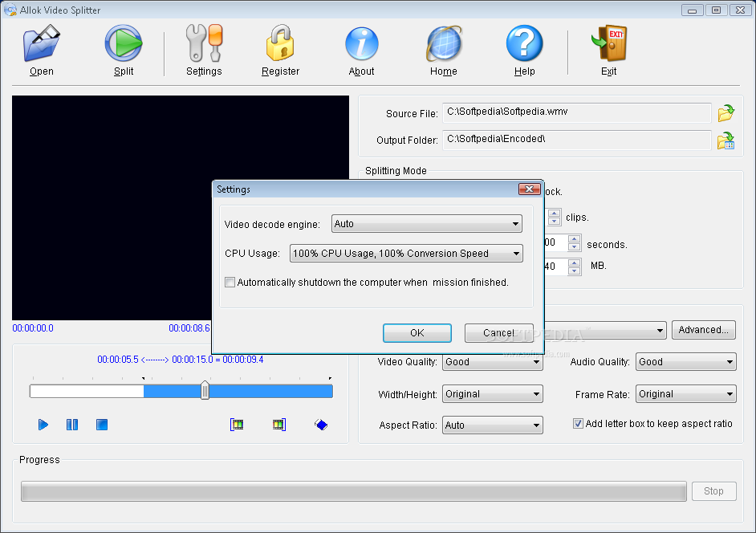756x533 pixels.
Task: Increase the MB size spinner
Action: point(574,262)
